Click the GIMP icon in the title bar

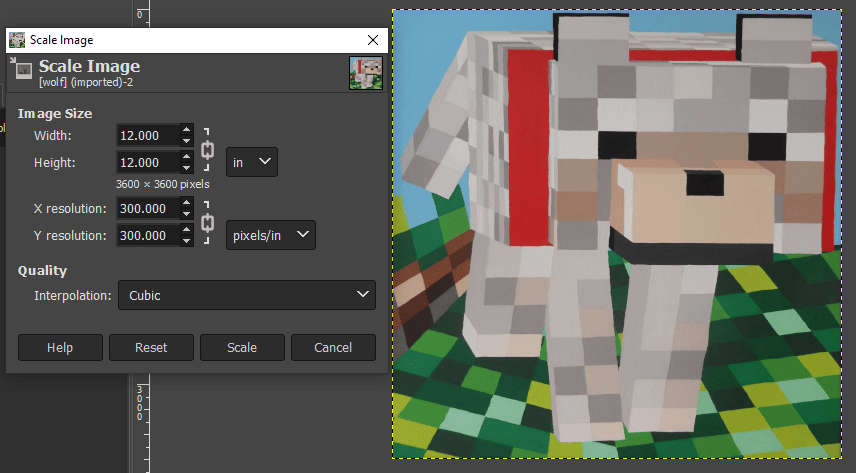17,40
